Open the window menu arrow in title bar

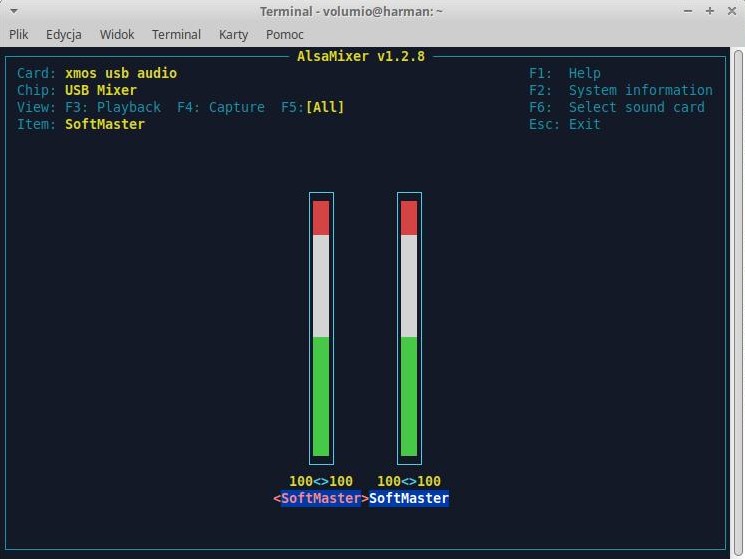coord(12,11)
